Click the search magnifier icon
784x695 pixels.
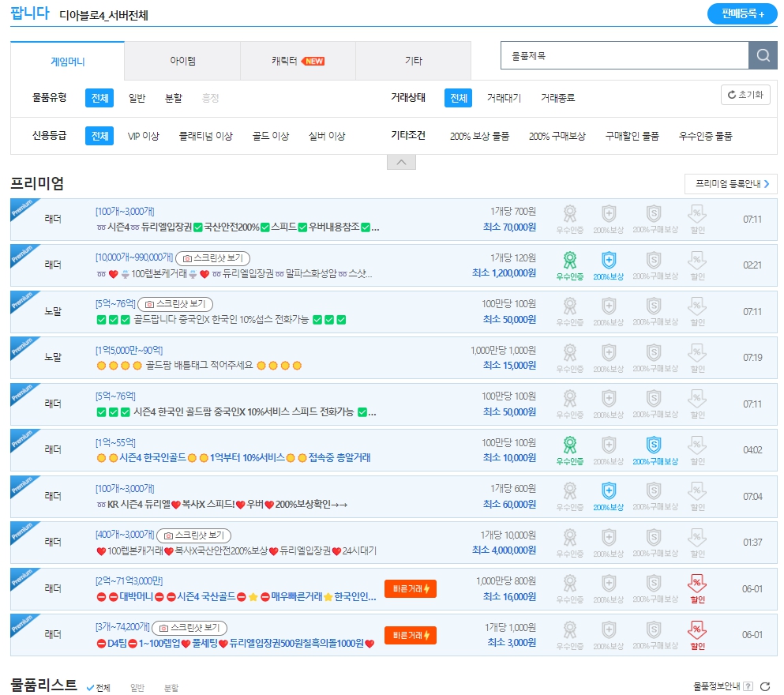tap(763, 55)
